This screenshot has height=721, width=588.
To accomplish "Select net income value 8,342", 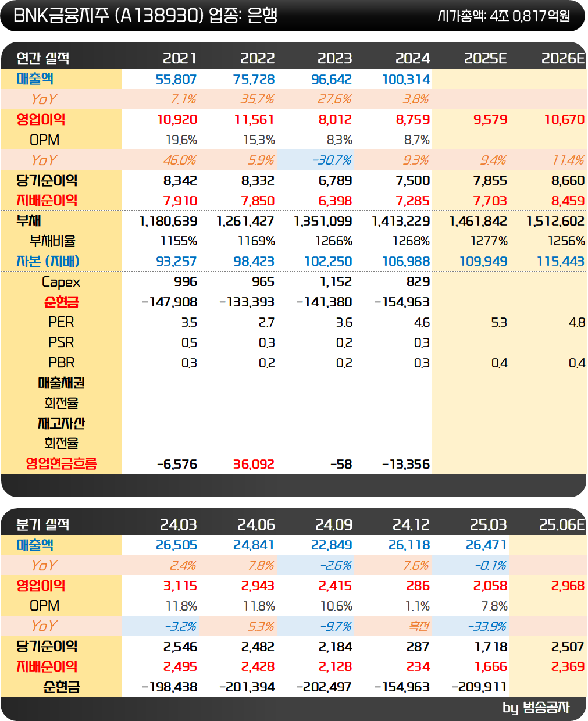I will click(180, 181).
